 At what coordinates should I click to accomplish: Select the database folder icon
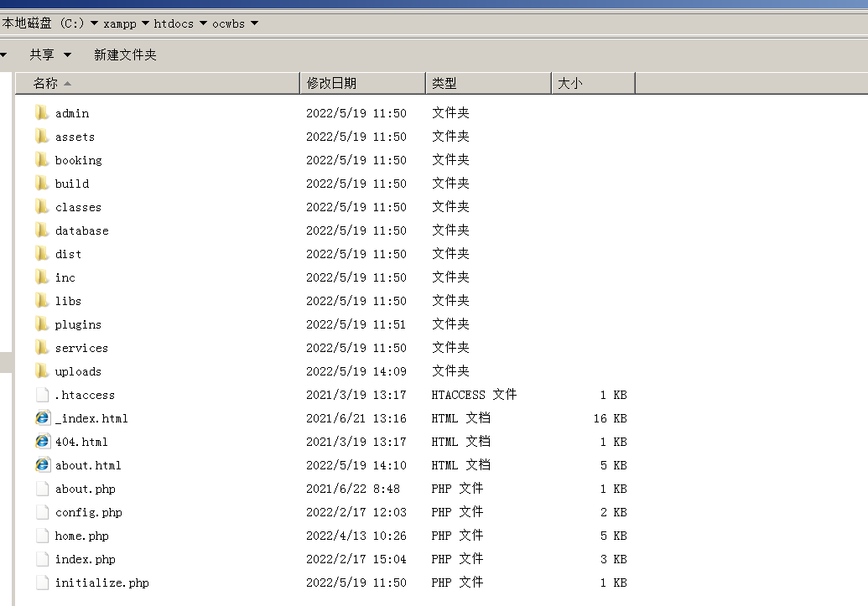point(42,230)
